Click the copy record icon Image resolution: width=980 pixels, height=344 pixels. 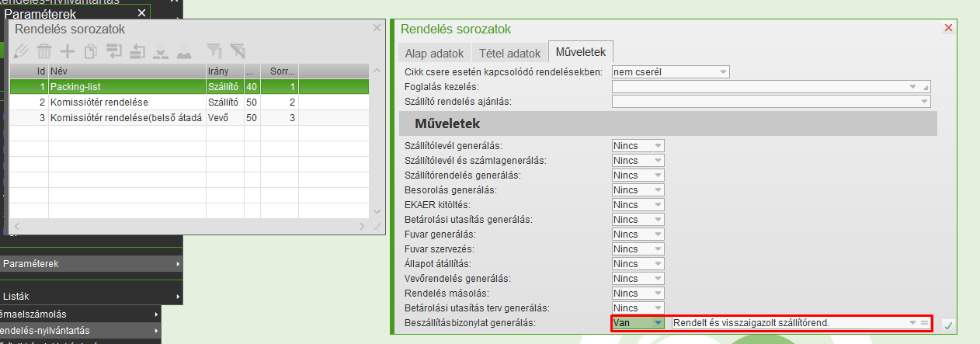click(90, 51)
